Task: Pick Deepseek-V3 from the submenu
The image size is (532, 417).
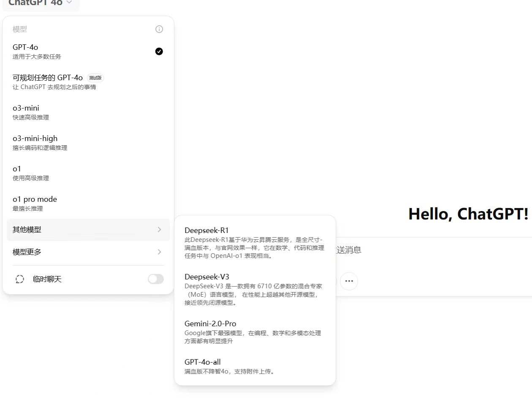Action: pos(255,289)
